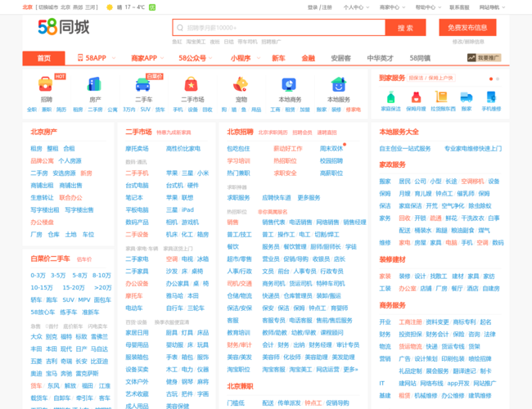Open the 应聘快车道 link

(277, 198)
